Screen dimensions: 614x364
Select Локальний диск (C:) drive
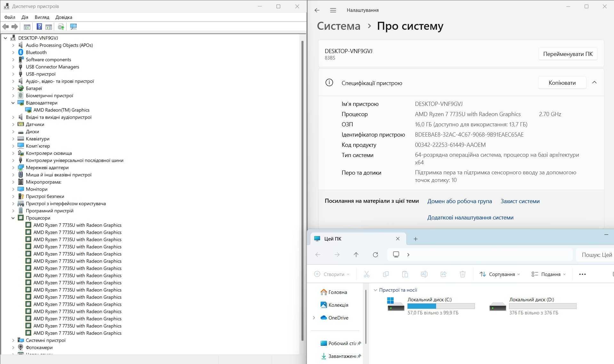click(x=431, y=306)
